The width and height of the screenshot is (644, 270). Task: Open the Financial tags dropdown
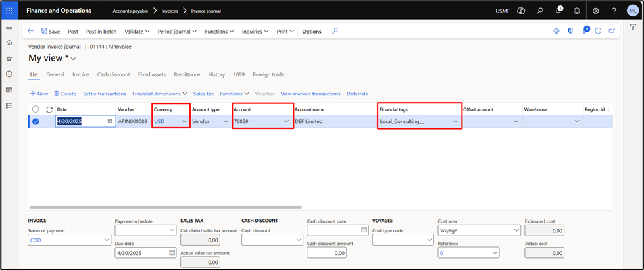[455, 121]
